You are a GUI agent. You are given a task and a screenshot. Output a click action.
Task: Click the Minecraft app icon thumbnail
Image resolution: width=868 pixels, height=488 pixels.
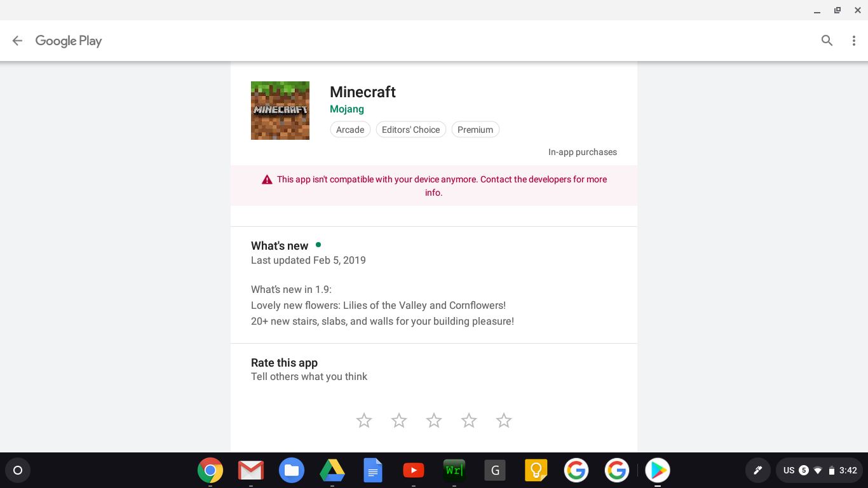tap(280, 111)
